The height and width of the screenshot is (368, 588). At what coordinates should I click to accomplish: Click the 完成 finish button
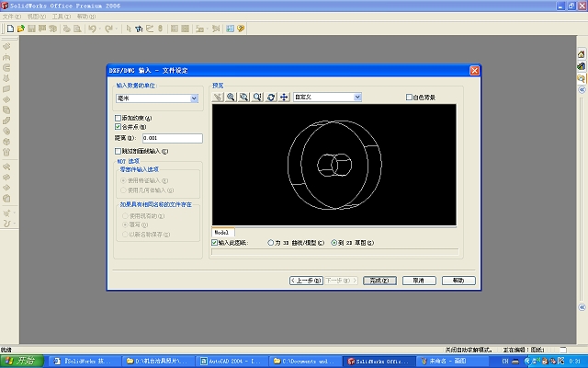coord(379,281)
